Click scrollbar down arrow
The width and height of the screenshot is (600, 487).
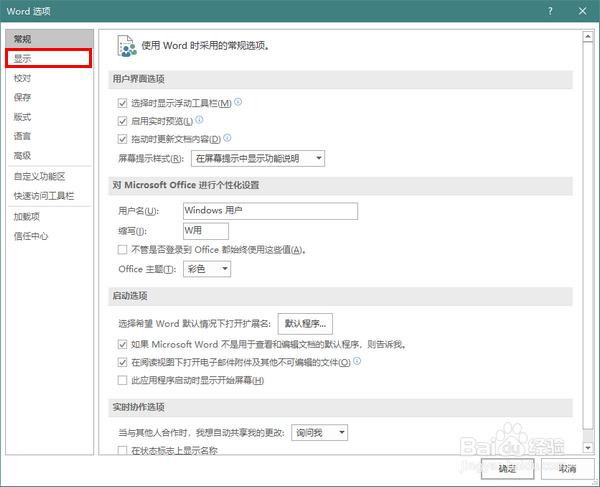[x=588, y=447]
